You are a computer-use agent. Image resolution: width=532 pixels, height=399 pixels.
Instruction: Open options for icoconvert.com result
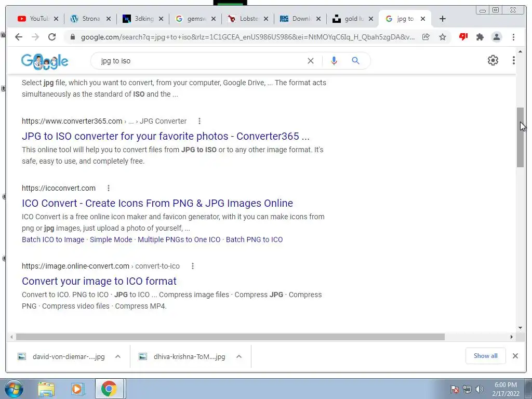(108, 188)
